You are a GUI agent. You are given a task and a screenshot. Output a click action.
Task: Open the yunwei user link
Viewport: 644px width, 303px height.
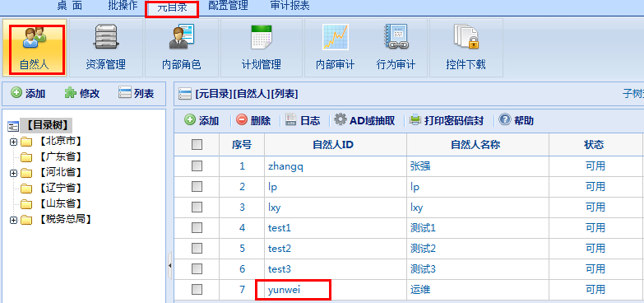point(284,290)
